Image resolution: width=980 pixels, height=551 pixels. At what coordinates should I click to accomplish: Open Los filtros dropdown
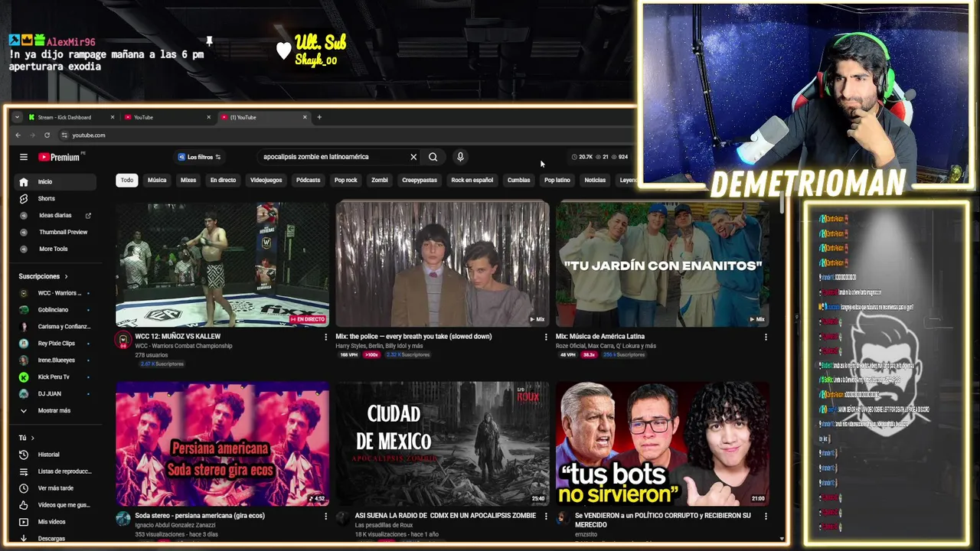199,157
